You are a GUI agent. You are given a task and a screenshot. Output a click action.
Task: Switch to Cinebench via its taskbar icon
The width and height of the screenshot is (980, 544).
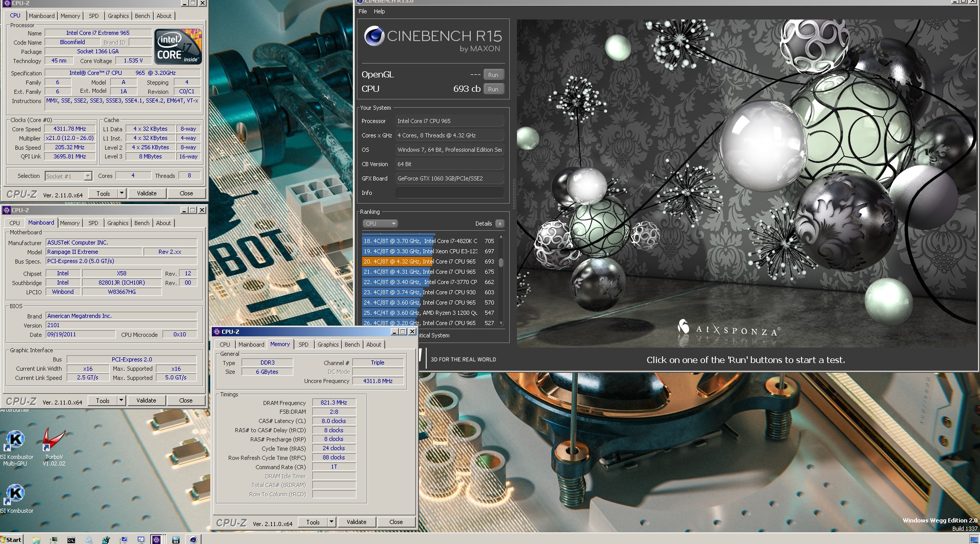tap(193, 539)
